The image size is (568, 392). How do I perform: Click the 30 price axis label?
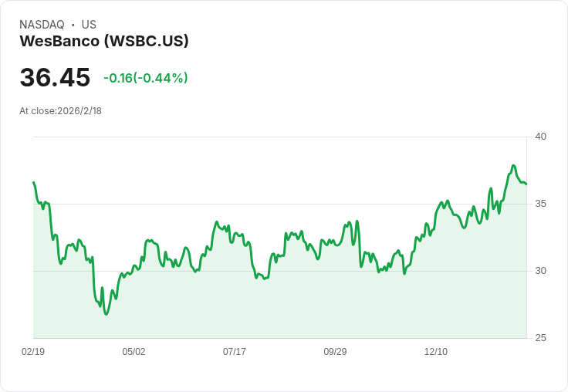[541, 271]
